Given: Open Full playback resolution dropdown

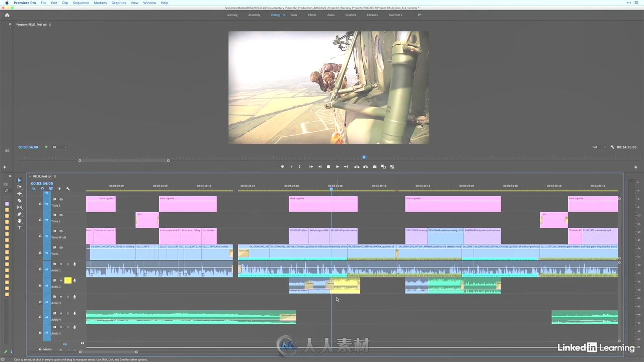Looking at the screenshot, I should click(599, 147).
